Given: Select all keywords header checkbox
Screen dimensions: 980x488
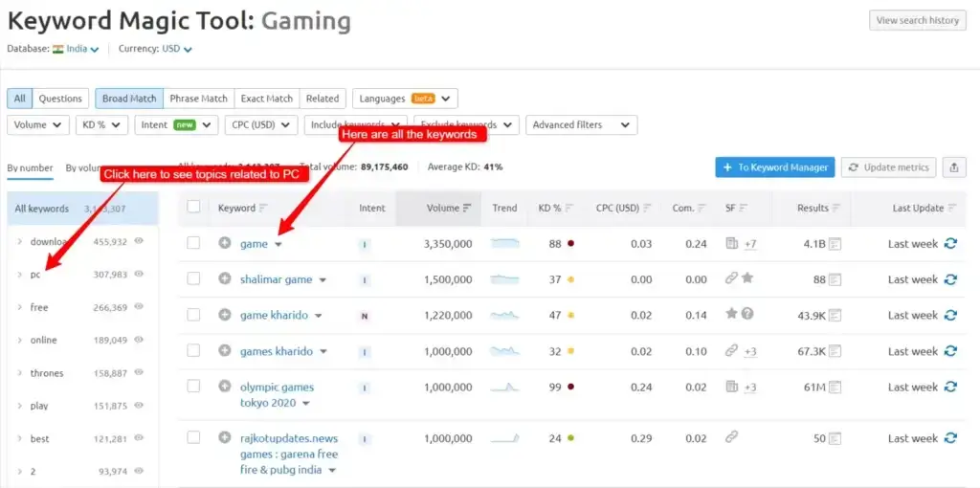Looking at the screenshot, I should pyautogui.click(x=193, y=207).
